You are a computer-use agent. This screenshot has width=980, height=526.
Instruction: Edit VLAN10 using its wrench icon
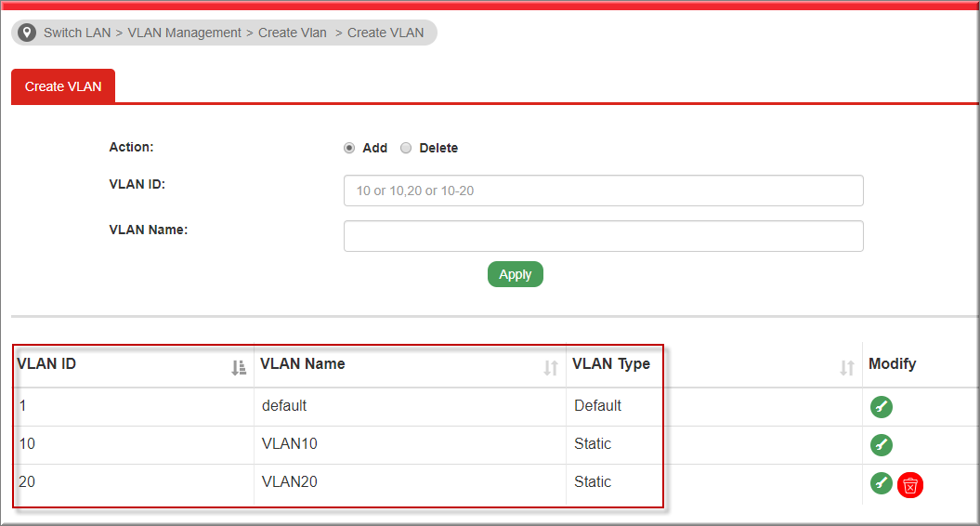[882, 445]
